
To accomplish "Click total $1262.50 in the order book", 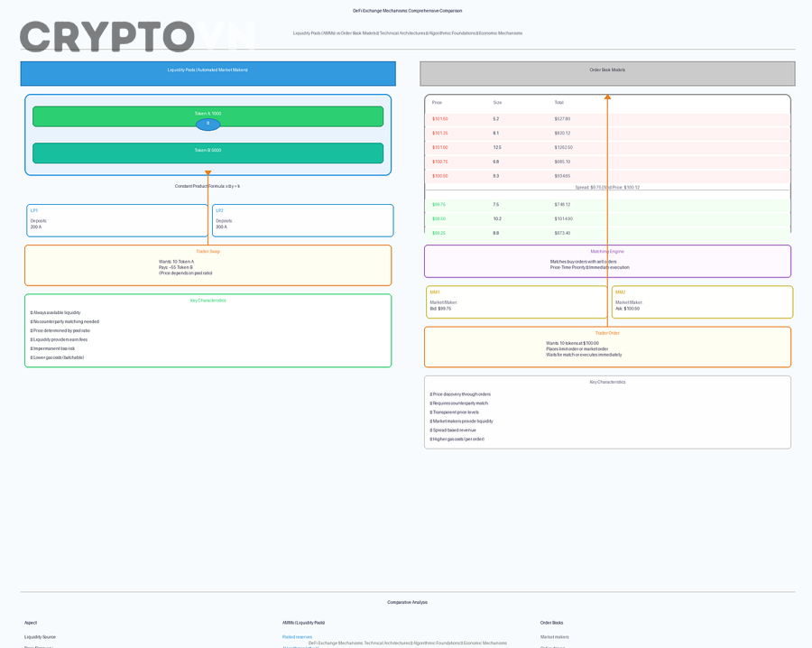I will [x=563, y=147].
